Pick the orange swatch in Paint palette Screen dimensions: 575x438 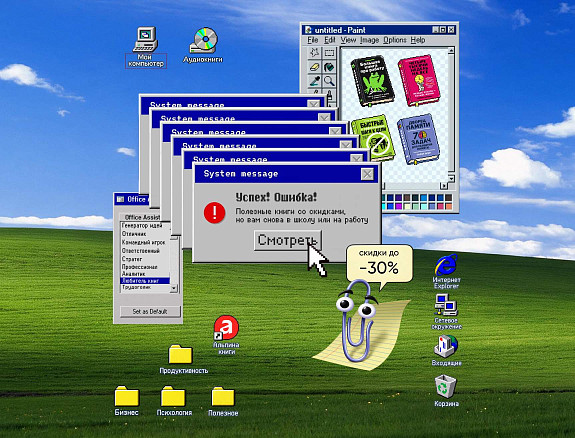[448, 206]
